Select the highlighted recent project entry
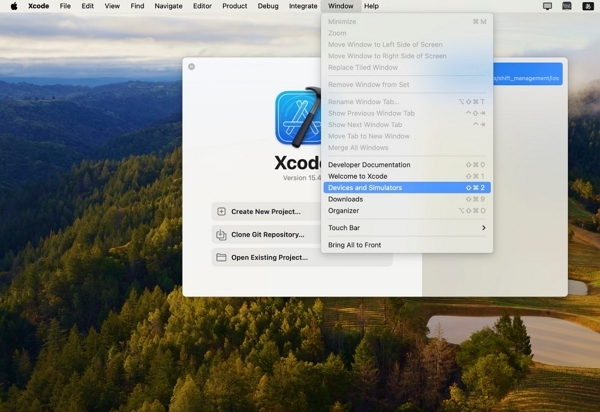 527,77
